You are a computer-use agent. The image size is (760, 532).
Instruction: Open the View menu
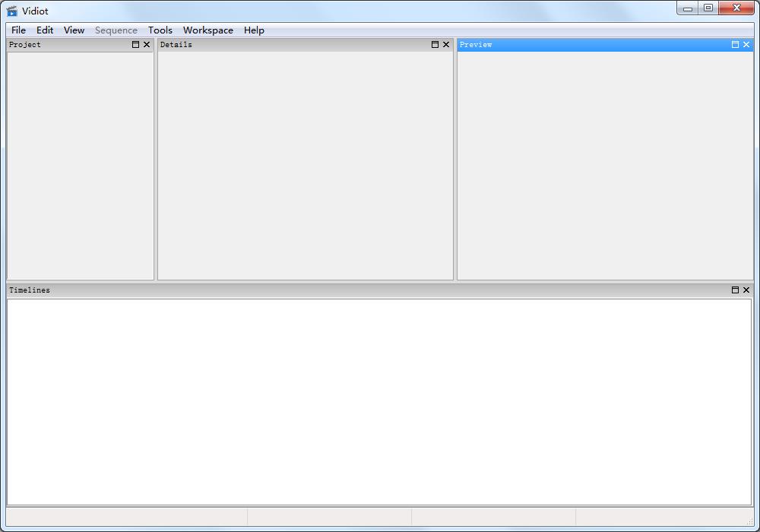pyautogui.click(x=74, y=30)
